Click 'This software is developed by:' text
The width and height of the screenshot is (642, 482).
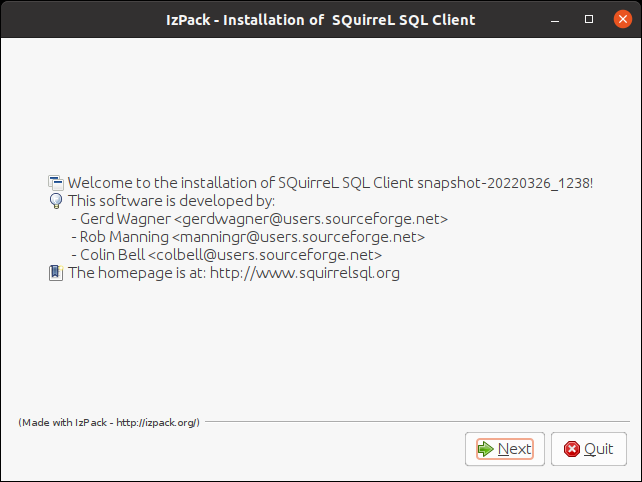(171, 201)
